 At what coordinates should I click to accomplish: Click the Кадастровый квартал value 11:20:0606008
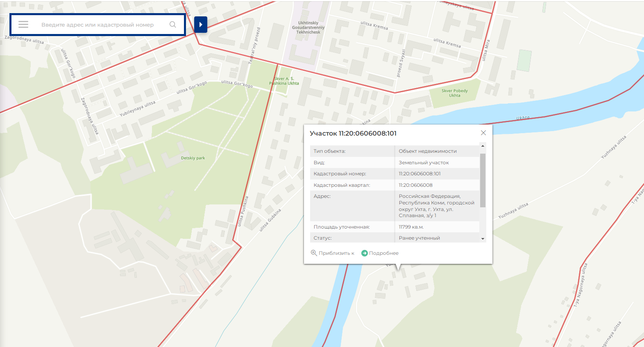click(x=415, y=185)
